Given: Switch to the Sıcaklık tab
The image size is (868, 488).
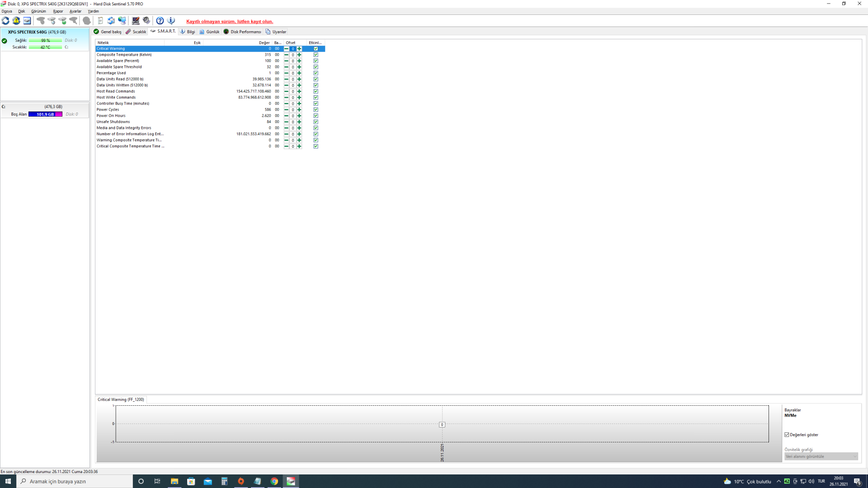Looking at the screenshot, I should tap(136, 32).
